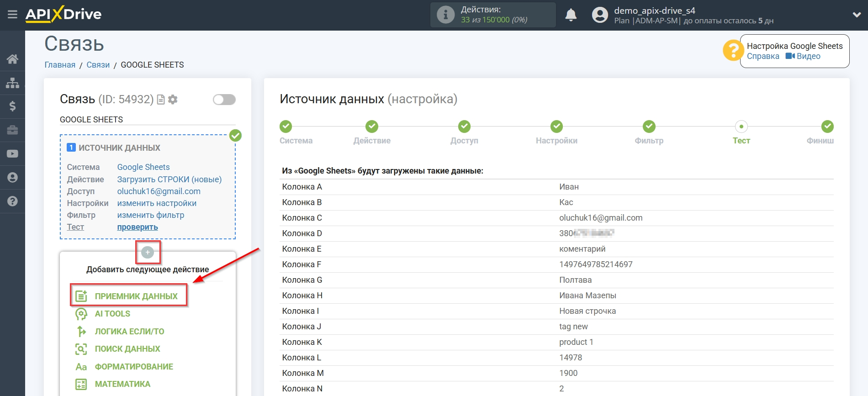Screen dimensions: 868x396
Task: Click изменить настройки link
Action: coord(157,203)
